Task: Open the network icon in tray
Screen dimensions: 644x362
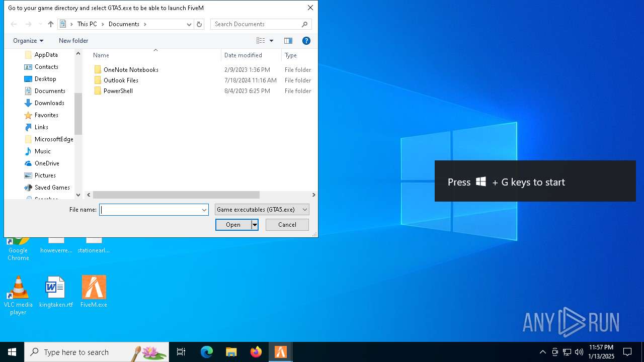Action: click(567, 352)
